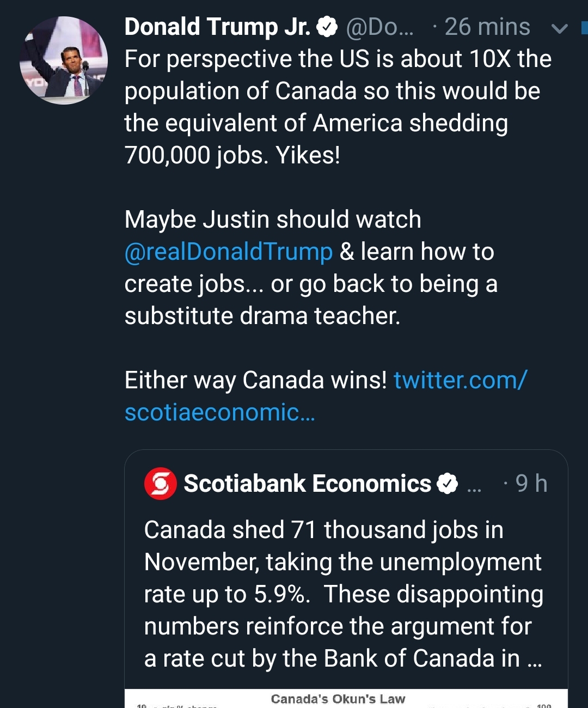Open the truncated @Do... handle
This screenshot has width=588, height=708.
point(379,27)
